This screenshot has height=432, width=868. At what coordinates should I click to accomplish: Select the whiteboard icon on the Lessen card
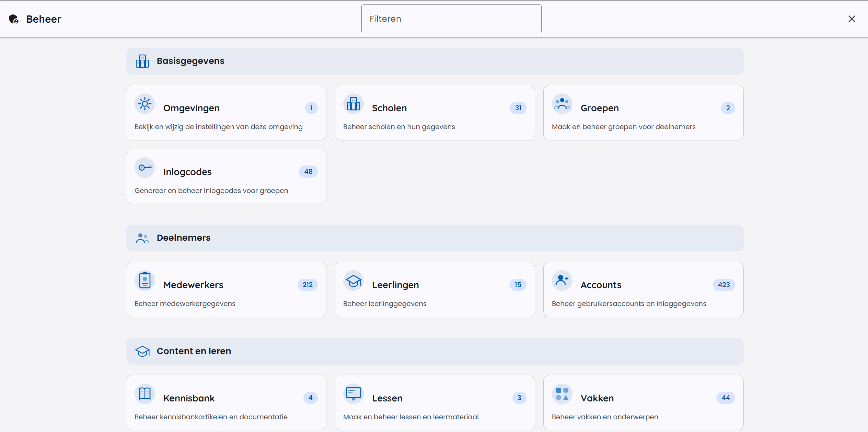[x=353, y=394]
